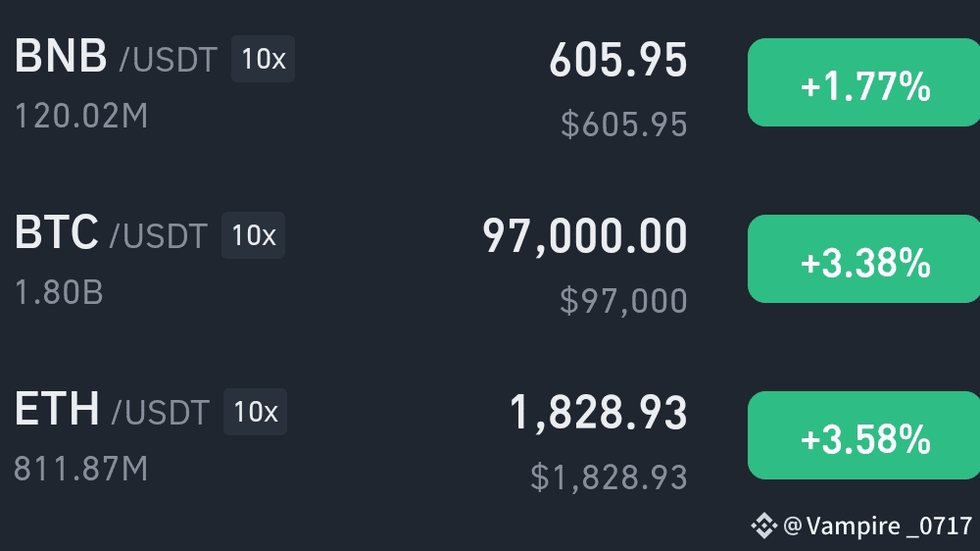Click the BTC price 97,000.00
The width and height of the screenshot is (980, 551).
pos(585,237)
